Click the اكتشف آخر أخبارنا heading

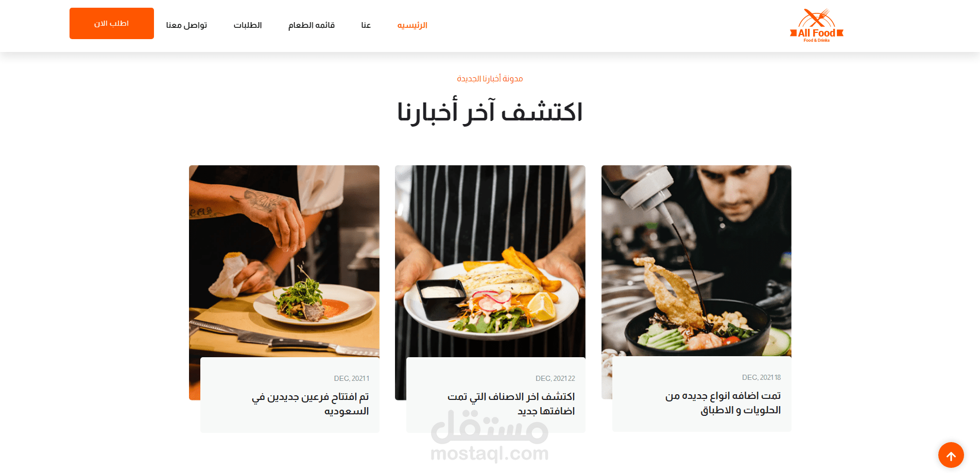click(x=490, y=112)
